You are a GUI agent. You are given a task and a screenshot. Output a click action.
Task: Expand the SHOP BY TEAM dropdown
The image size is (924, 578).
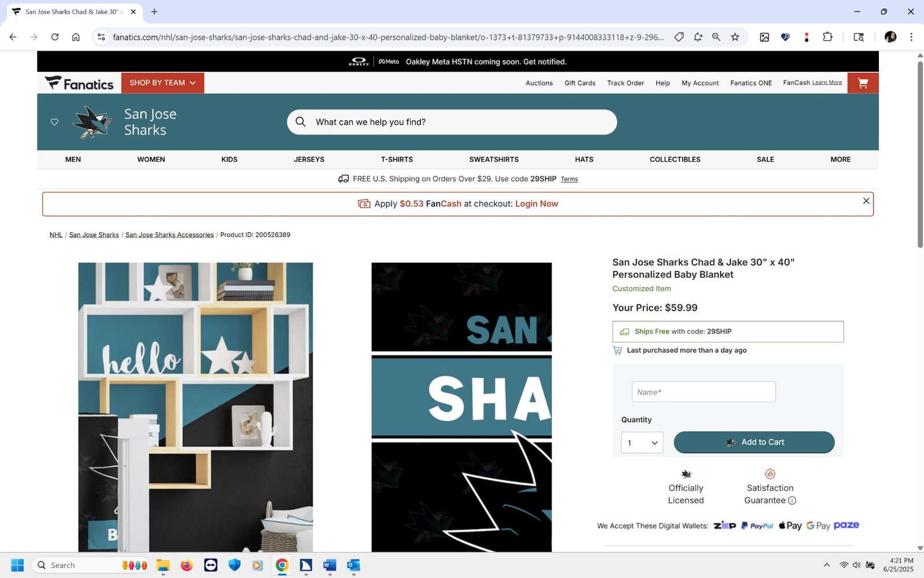click(163, 83)
